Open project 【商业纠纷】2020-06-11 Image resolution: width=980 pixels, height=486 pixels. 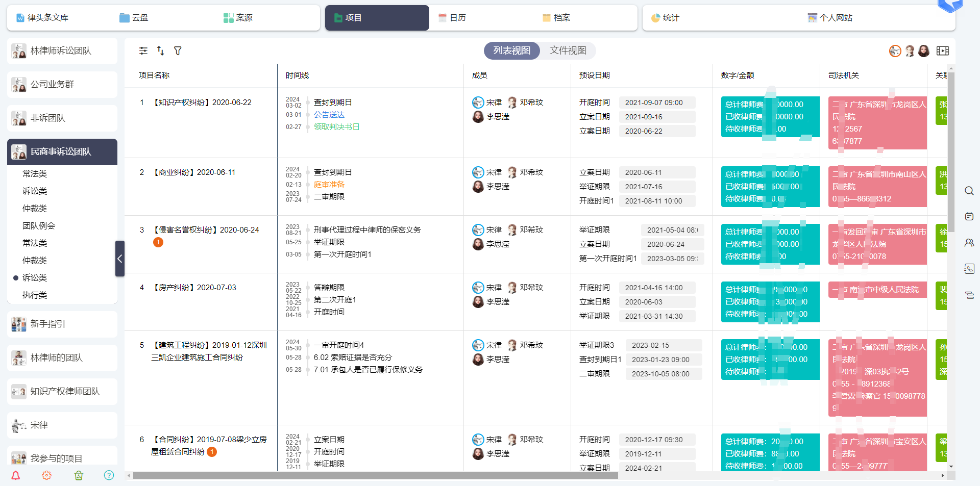click(x=193, y=172)
